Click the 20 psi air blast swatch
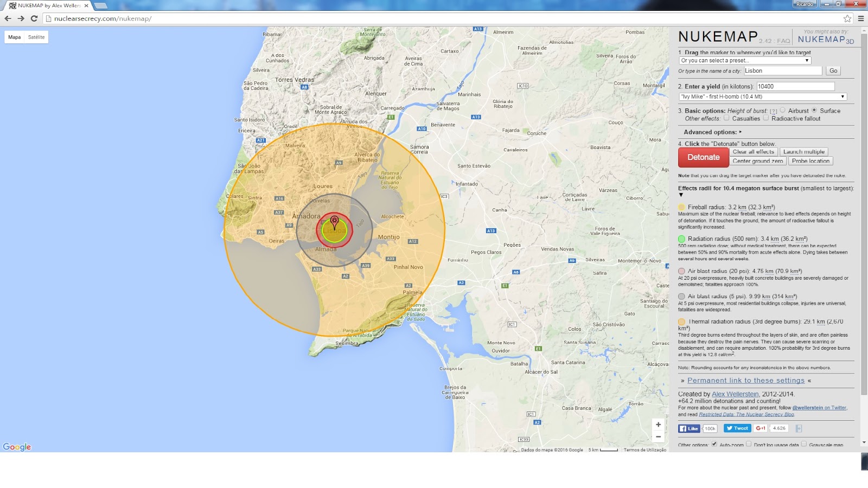This screenshot has height=488, width=868. click(x=681, y=271)
